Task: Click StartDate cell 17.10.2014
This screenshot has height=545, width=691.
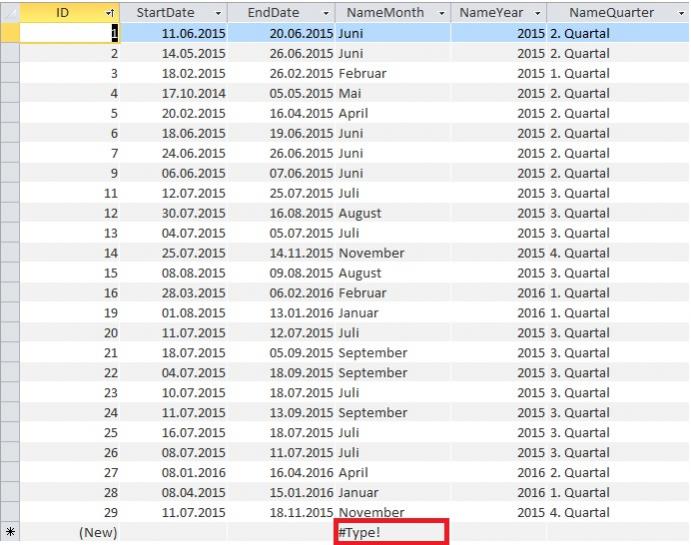Action: pyautogui.click(x=174, y=93)
